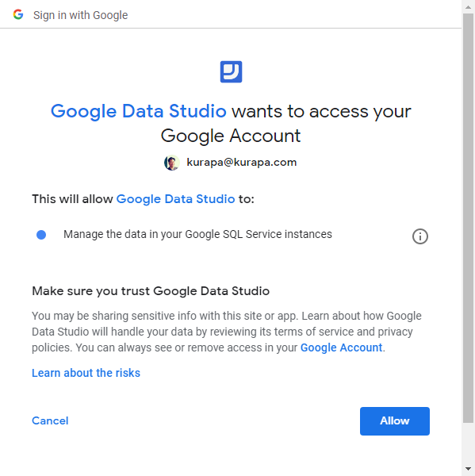Viewport: 475px width, 476px height.
Task: Open the Learn about the risks link
Action: pyautogui.click(x=86, y=373)
